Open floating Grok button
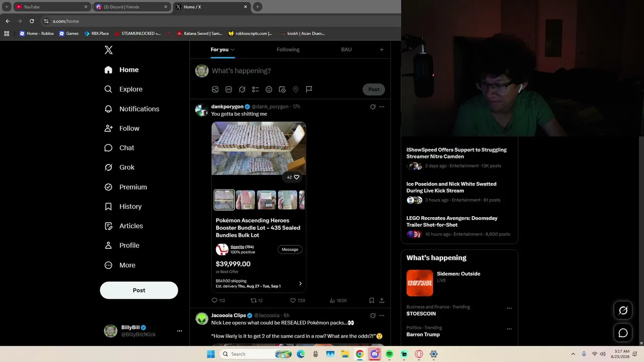The width and height of the screenshot is (644, 362). click(x=623, y=311)
